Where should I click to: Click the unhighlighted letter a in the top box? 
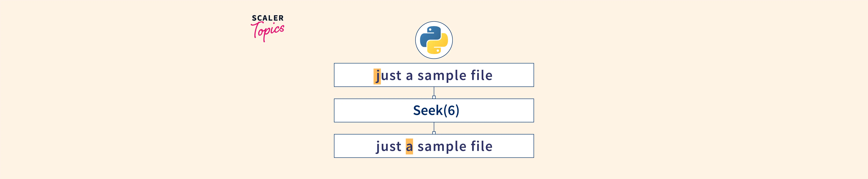point(409,76)
